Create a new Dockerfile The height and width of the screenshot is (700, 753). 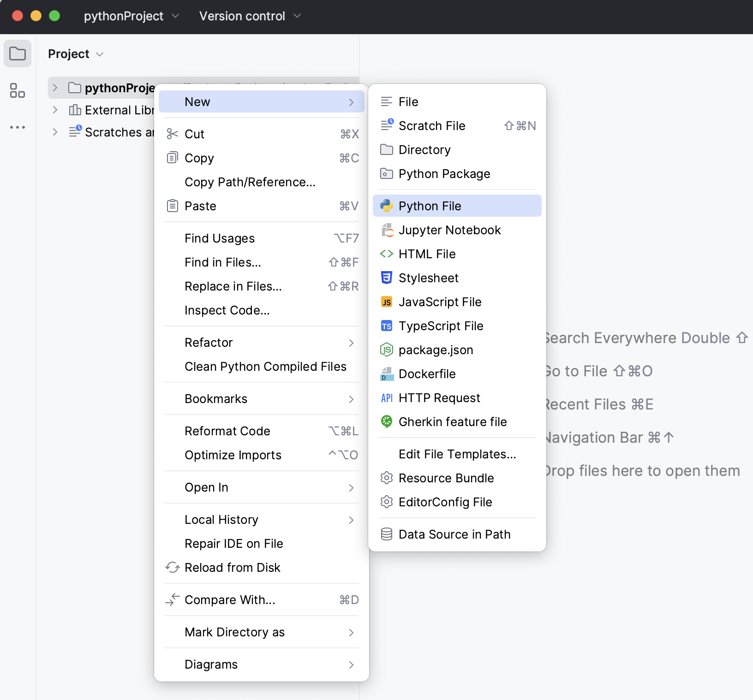(427, 374)
